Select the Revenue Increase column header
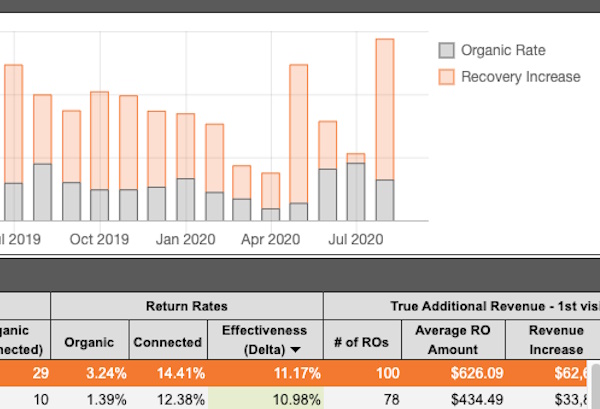This screenshot has height=409, width=600. tap(556, 340)
